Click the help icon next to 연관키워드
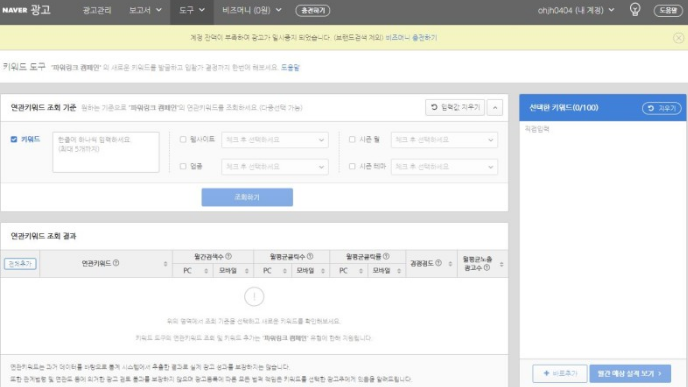This screenshot has width=688, height=387. point(116,263)
